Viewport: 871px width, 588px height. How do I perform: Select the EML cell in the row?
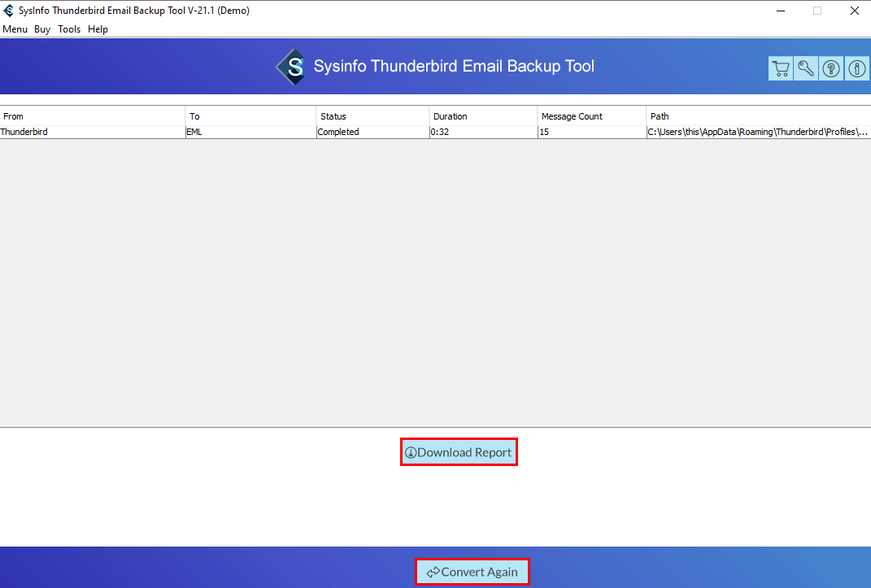[251, 132]
